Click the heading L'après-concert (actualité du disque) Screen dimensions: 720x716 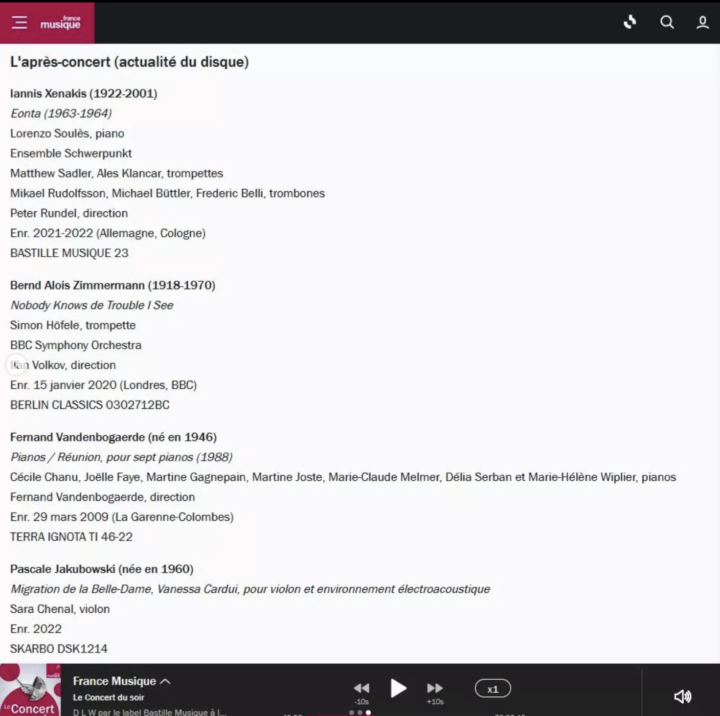[x=129, y=62]
